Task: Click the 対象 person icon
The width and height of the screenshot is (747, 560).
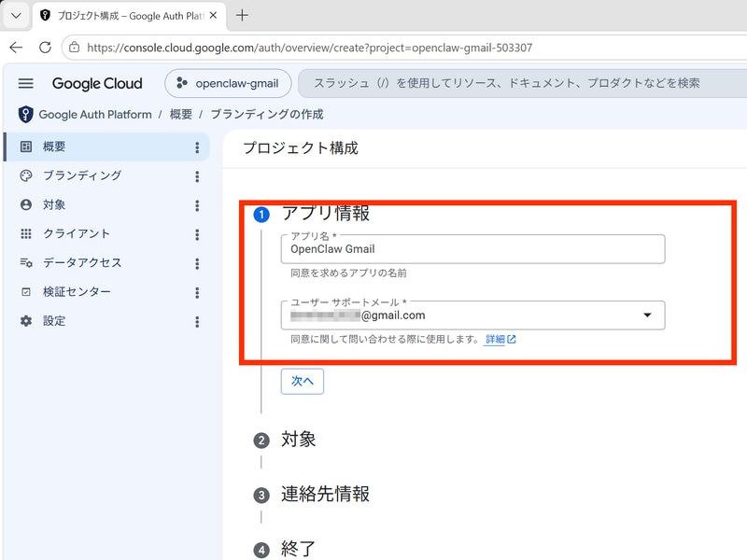Action: tap(26, 204)
